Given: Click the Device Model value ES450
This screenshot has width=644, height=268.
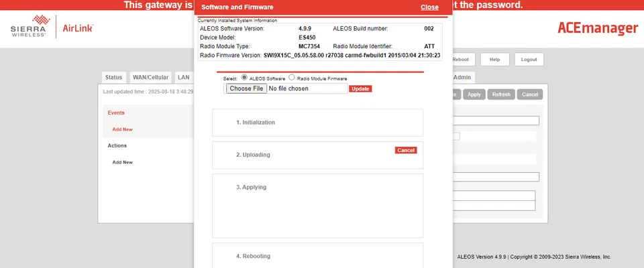Looking at the screenshot, I should tap(307, 38).
